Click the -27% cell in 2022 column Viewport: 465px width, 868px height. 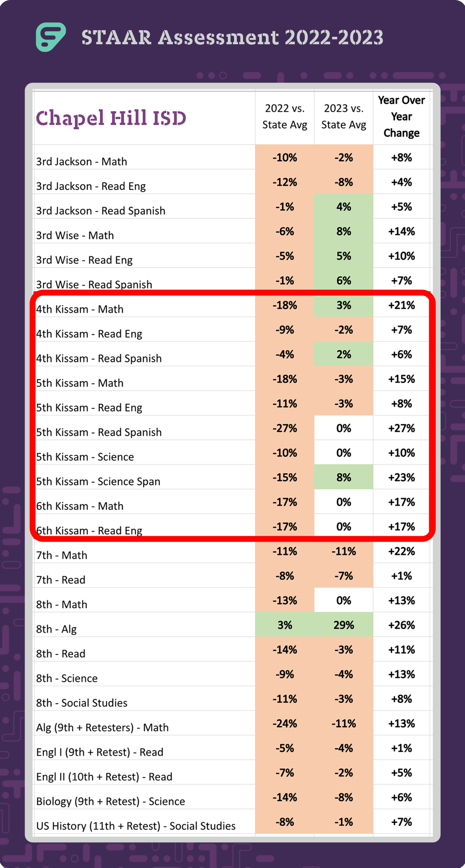(285, 428)
